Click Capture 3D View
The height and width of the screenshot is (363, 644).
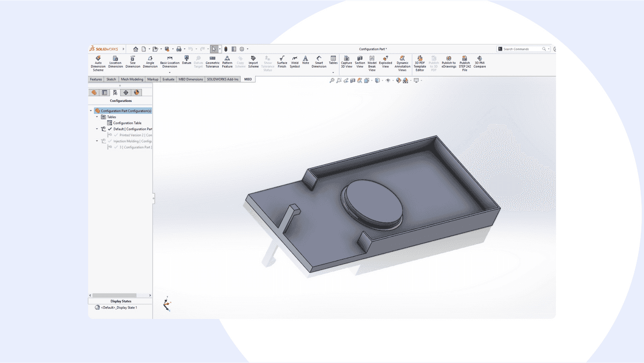pyautogui.click(x=347, y=62)
